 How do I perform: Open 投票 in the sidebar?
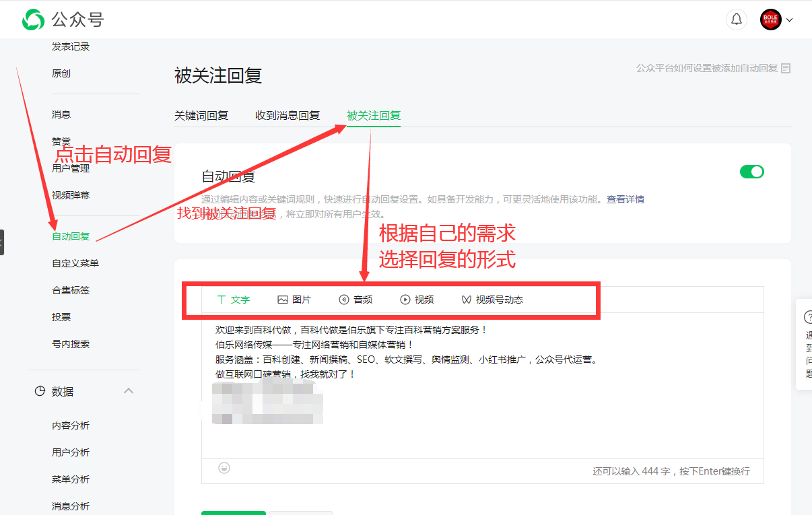[61, 317]
